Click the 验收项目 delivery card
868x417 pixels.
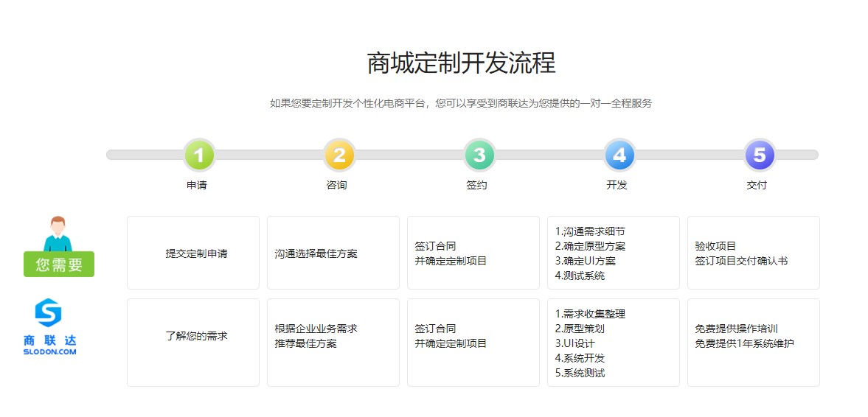[754, 253]
